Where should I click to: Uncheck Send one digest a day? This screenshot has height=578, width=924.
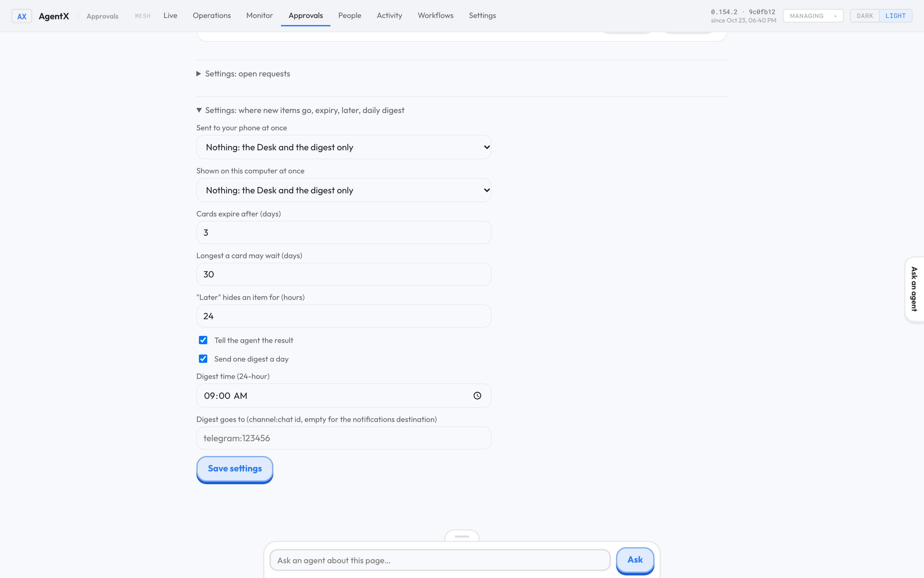203,359
